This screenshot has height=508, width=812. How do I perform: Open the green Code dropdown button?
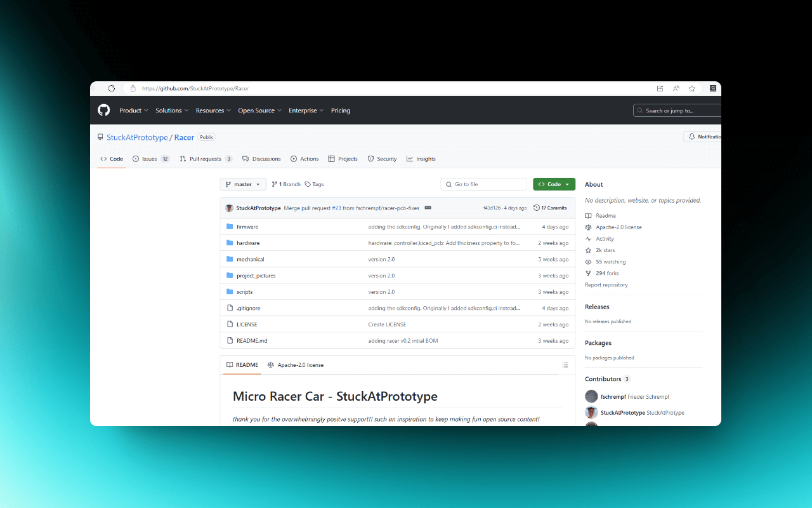(x=554, y=184)
